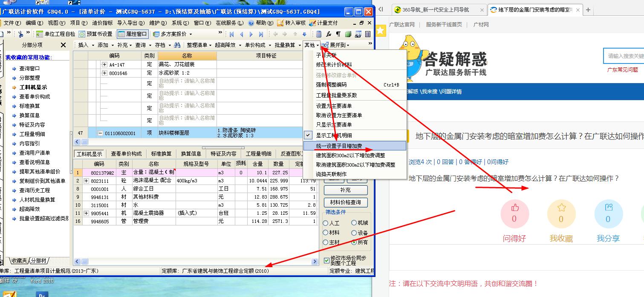Click browser search input field
Viewport: 644px width, 297px height.
click(x=624, y=56)
